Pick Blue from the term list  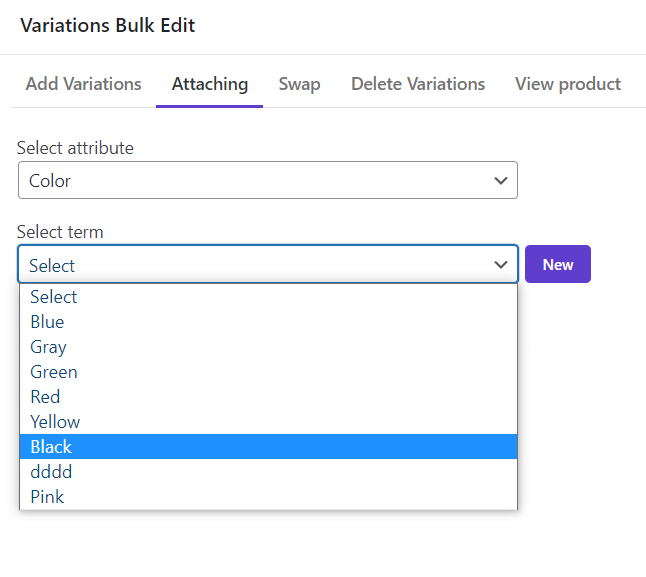tap(268, 322)
